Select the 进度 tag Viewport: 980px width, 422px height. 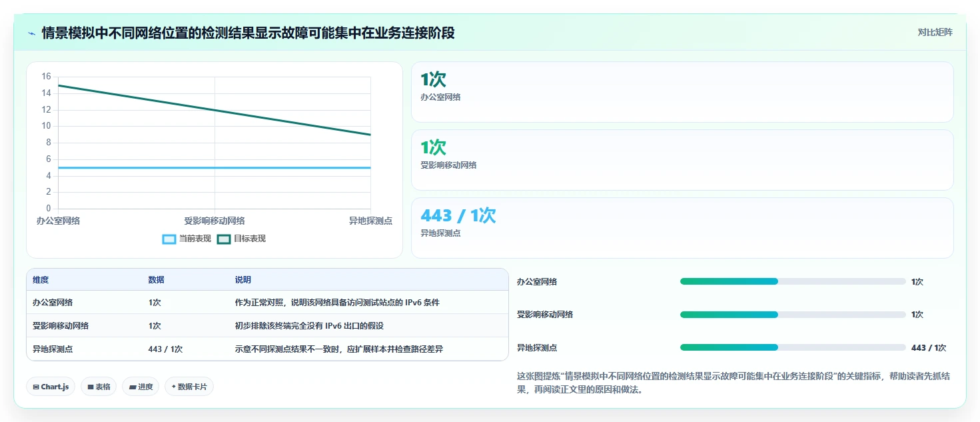coord(141,387)
